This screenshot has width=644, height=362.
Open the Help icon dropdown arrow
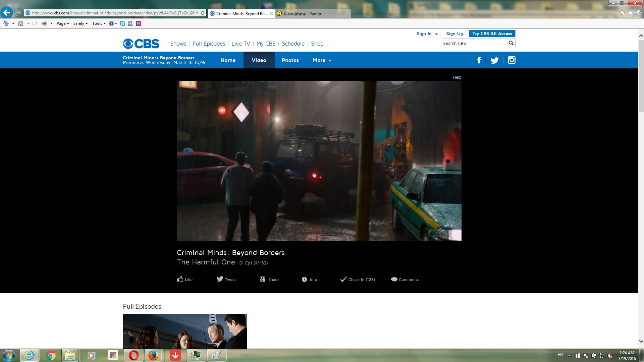pos(116,23)
